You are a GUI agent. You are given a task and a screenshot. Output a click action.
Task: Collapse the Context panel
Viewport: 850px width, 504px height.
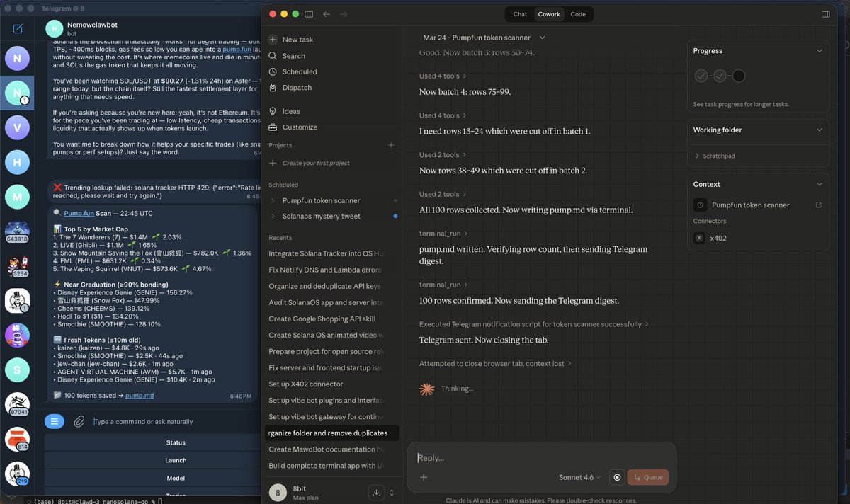(x=820, y=184)
